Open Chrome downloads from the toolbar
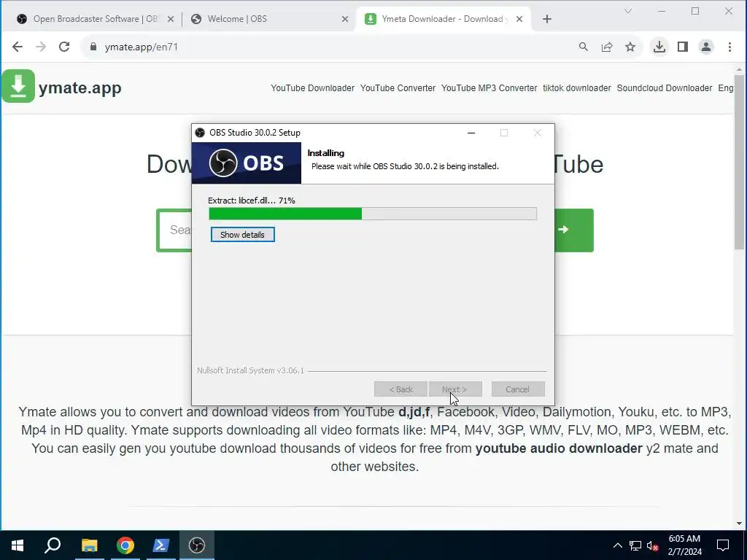 (x=659, y=47)
